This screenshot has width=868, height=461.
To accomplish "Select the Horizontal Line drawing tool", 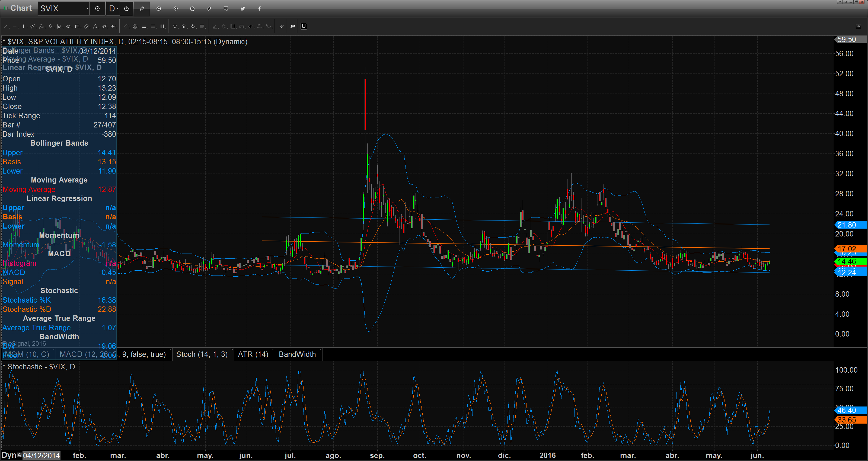I will click(15, 26).
